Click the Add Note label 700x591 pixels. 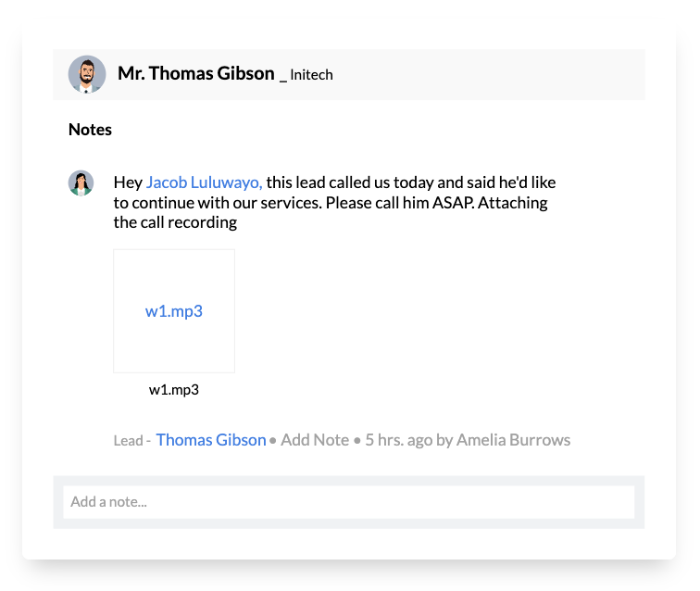point(315,440)
